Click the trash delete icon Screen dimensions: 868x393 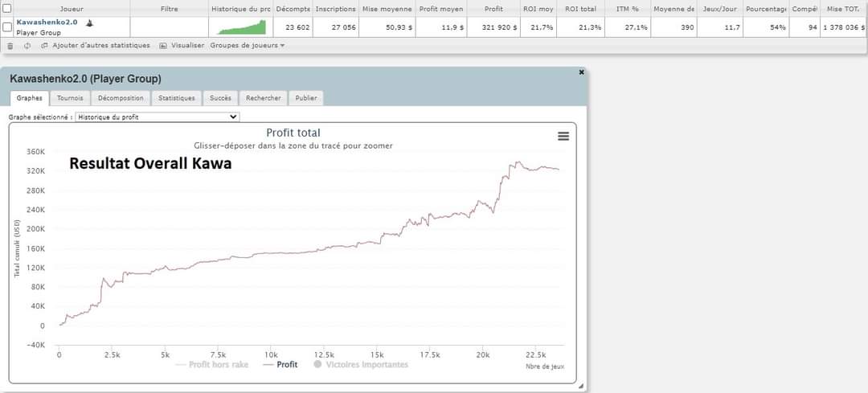pyautogui.click(x=10, y=46)
